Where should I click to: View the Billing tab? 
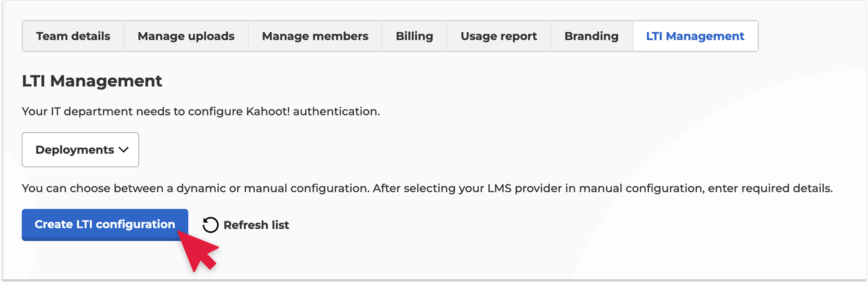(x=414, y=36)
